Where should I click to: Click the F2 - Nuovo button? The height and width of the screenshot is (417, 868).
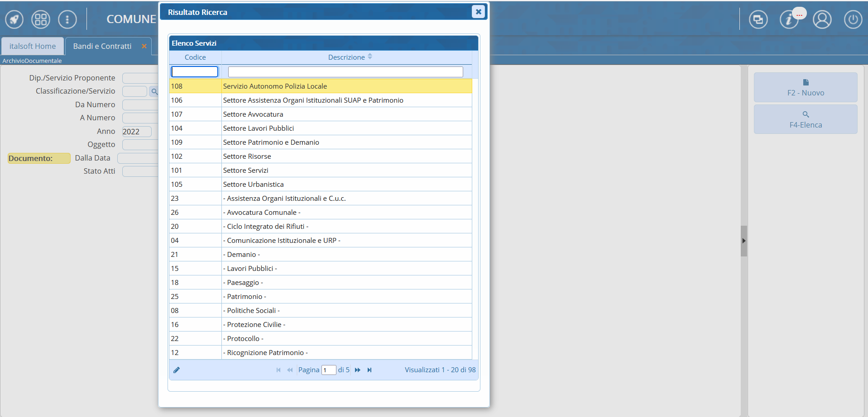pos(805,87)
